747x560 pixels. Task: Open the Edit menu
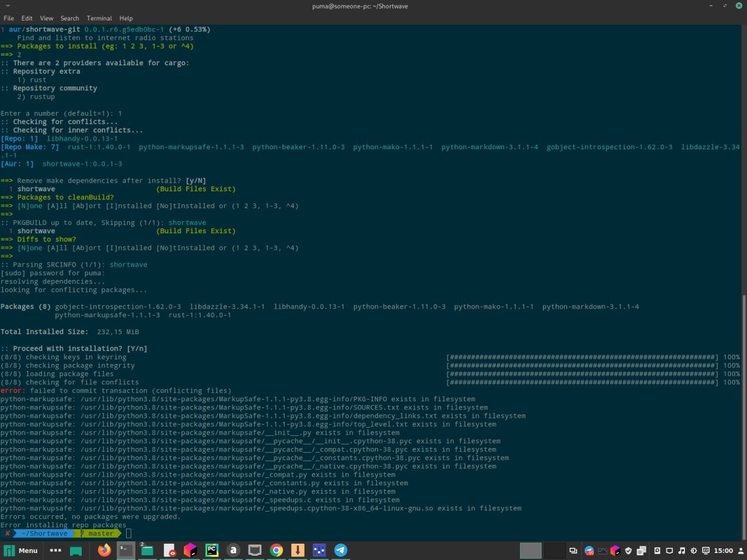click(27, 18)
